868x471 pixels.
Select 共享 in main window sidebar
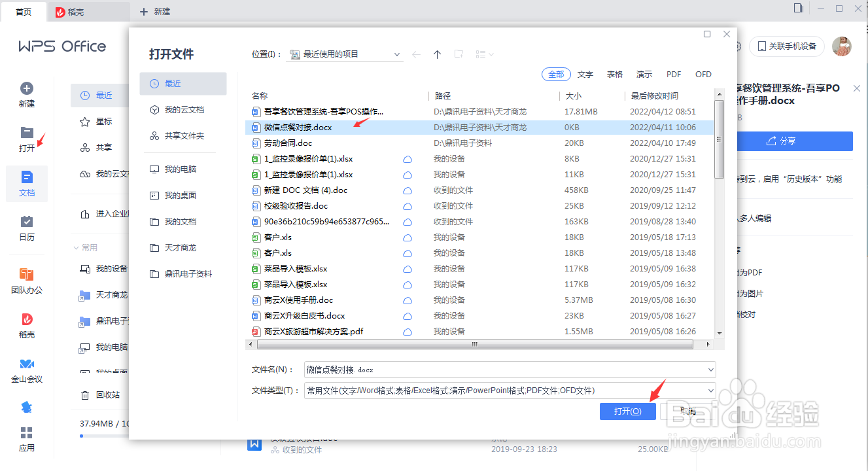(x=97, y=147)
